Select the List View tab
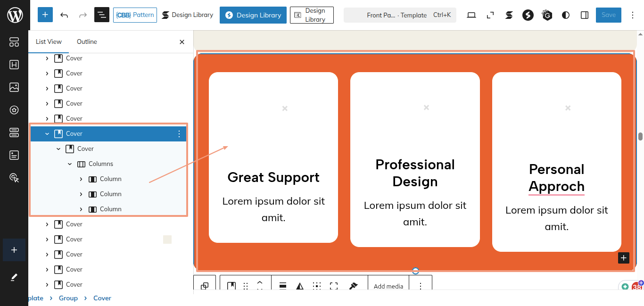The height and width of the screenshot is (306, 644). point(49,42)
